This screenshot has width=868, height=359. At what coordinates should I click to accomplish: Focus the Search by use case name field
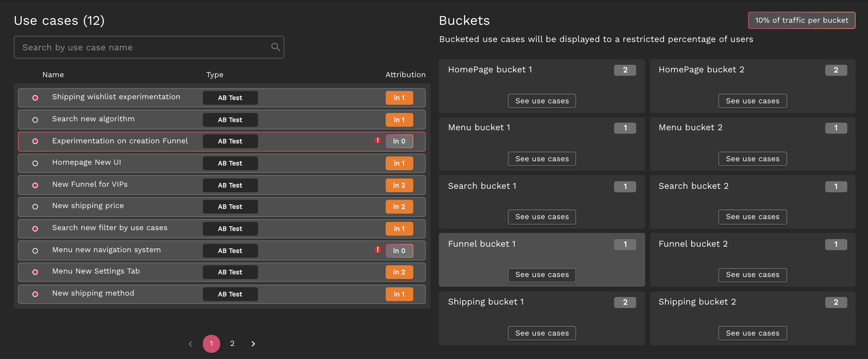click(149, 47)
